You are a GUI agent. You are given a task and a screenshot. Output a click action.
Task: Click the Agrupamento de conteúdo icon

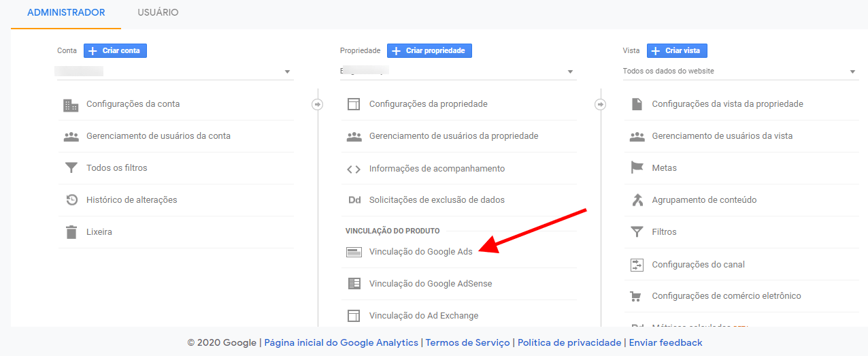[x=637, y=200]
